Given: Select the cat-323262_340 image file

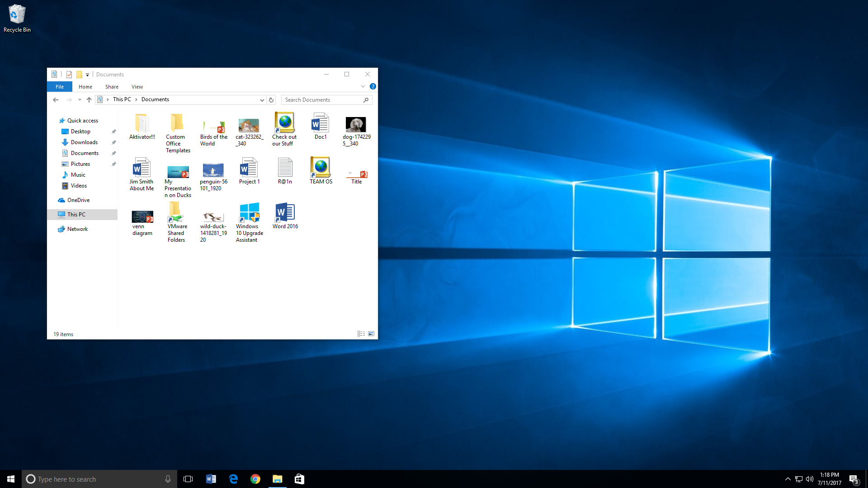Looking at the screenshot, I should tap(249, 133).
